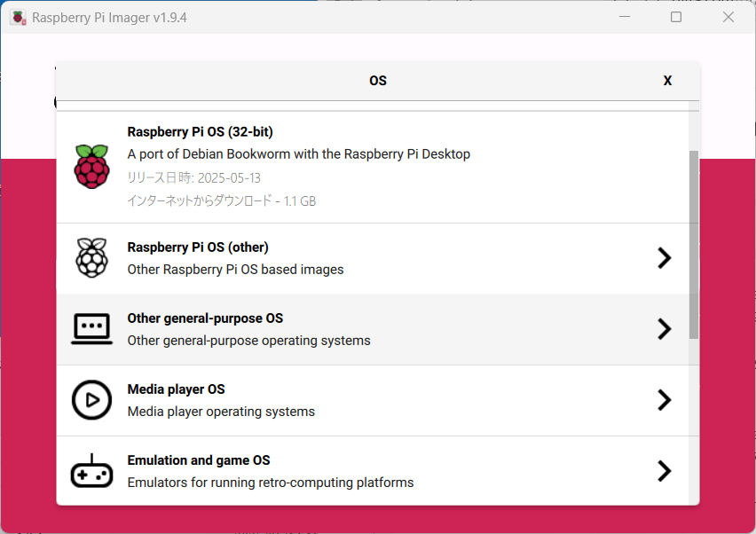Minimize the Raspberry Pi Imager window
This screenshot has width=756, height=534.
(625, 18)
